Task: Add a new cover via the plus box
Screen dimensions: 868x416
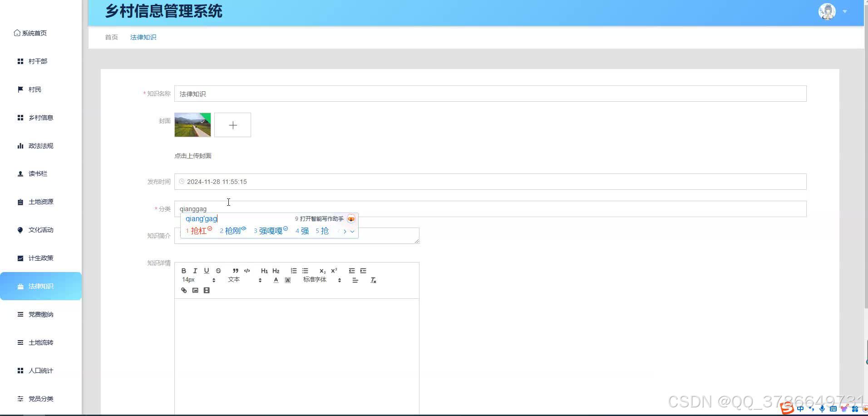Action: click(232, 125)
